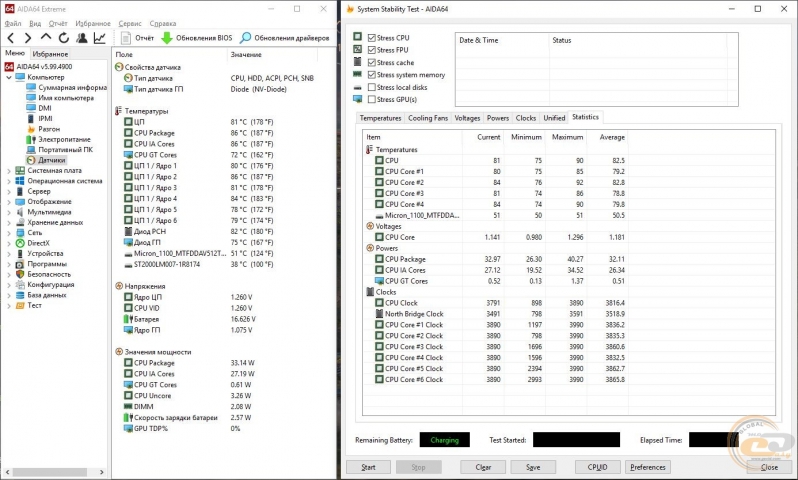
Task: Open the Избранное menu in menu bar
Action: point(93,23)
